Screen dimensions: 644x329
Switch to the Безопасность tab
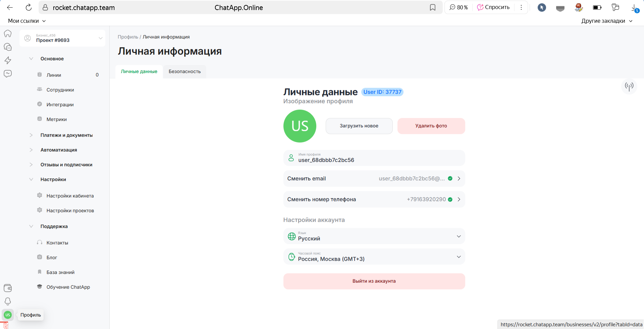click(x=184, y=71)
